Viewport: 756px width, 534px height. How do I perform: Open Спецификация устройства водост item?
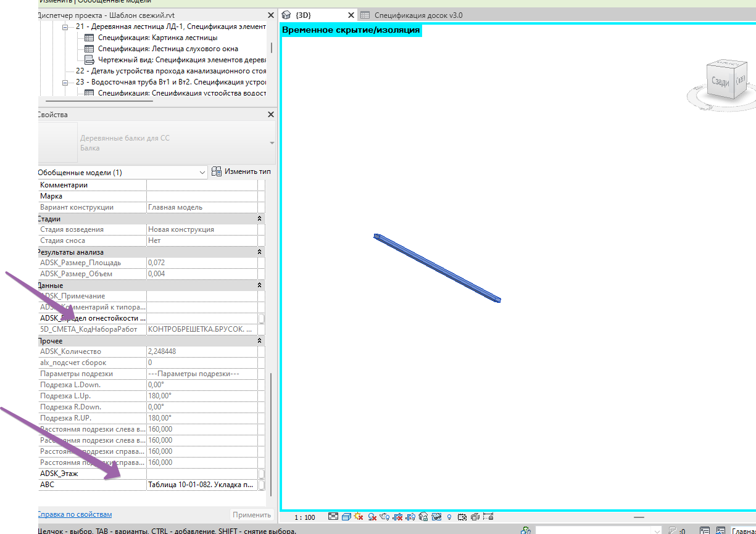tap(181, 93)
